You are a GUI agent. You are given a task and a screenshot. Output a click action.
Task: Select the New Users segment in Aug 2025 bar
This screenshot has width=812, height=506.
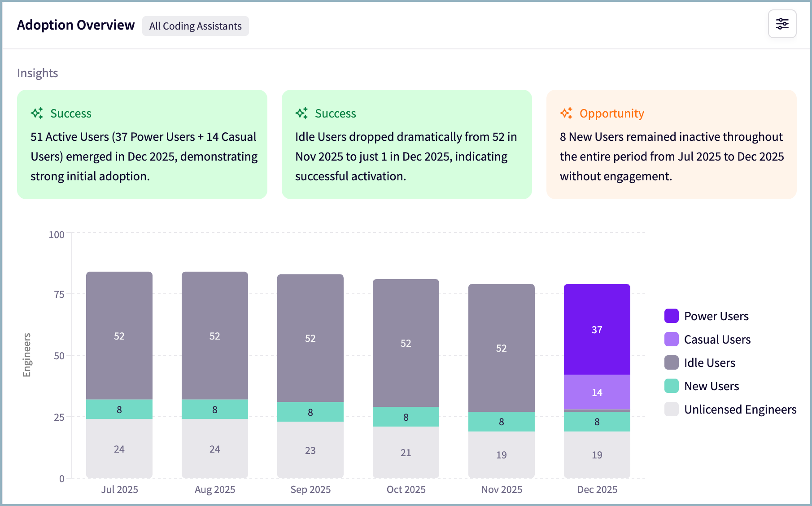coord(214,409)
